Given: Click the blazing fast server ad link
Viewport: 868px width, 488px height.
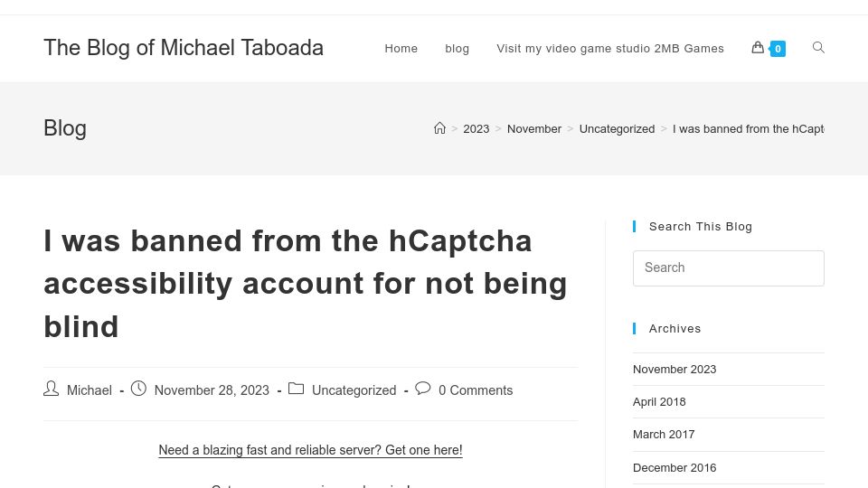Looking at the screenshot, I should point(310,450).
